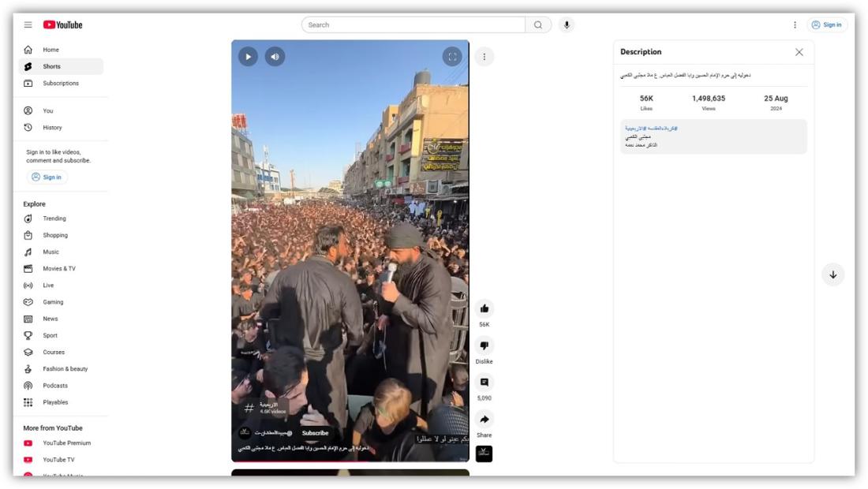Open History in the sidebar
The height and width of the screenshot is (489, 868).
coord(61,127)
